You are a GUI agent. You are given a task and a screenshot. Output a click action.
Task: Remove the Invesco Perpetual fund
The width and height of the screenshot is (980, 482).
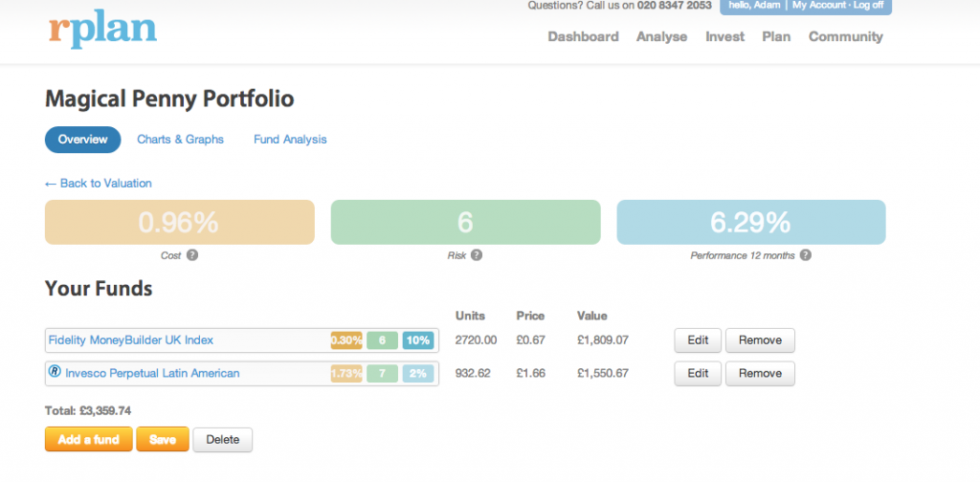coord(760,373)
